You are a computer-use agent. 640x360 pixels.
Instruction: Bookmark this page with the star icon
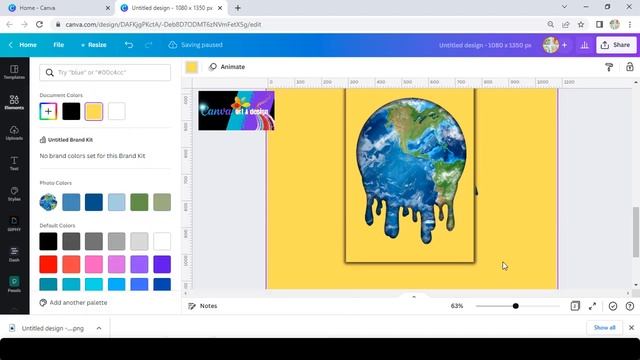click(581, 24)
